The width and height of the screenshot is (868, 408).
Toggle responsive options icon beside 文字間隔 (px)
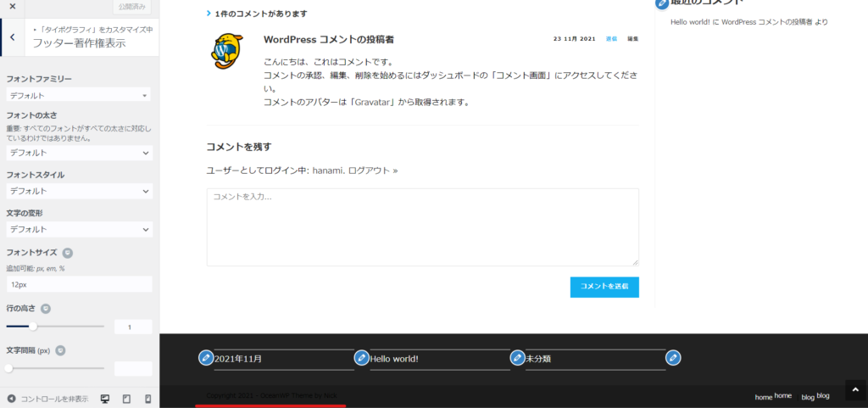pos(62,350)
